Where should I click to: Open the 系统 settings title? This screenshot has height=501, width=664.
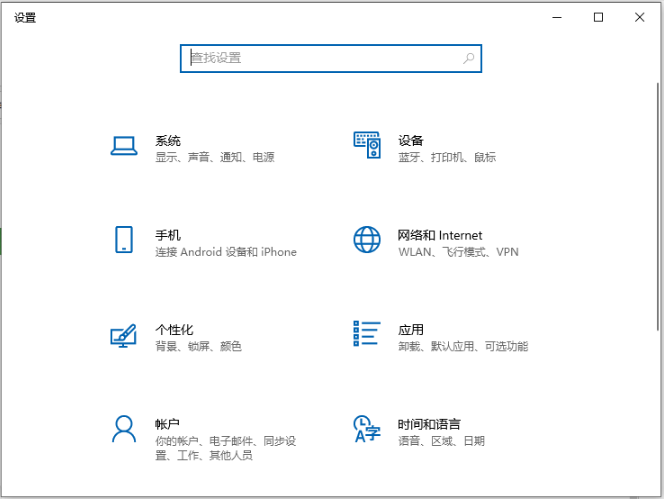[x=168, y=141]
